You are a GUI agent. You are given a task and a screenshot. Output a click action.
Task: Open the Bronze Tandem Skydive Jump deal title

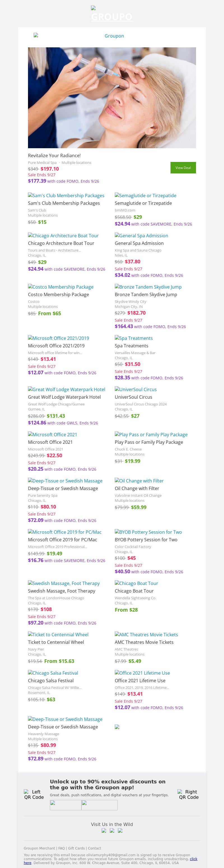[x=146, y=294]
